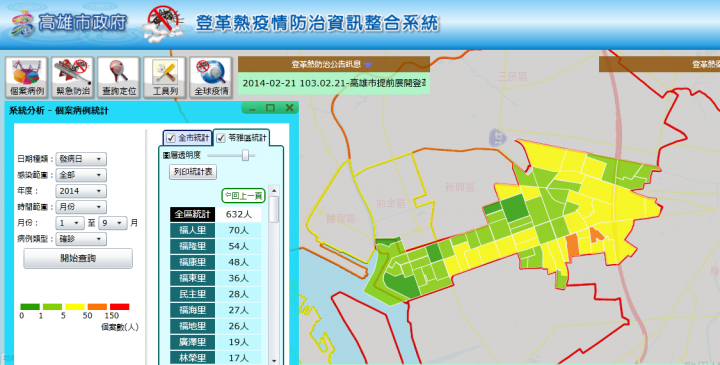Open the 緊急防治 emergency control icon
This screenshot has width=720, height=365.
coord(73,77)
